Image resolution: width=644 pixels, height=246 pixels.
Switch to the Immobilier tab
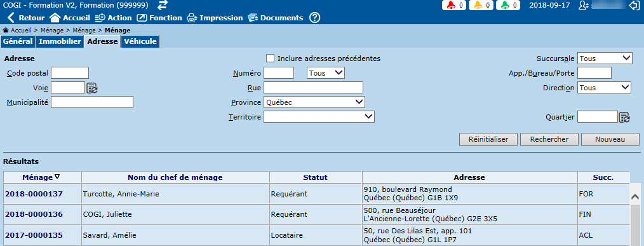60,41
